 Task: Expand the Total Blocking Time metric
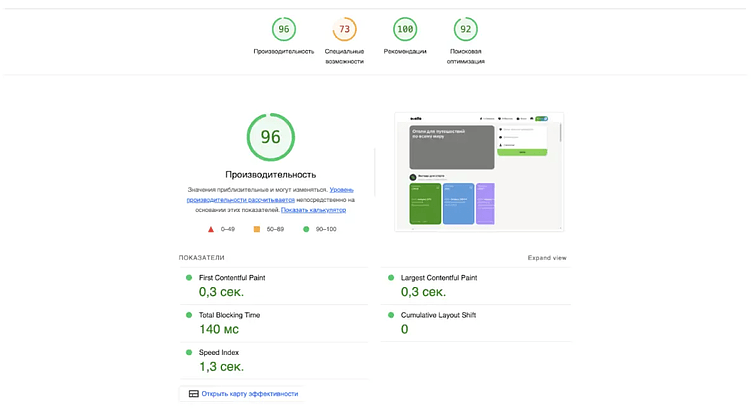[274, 323]
